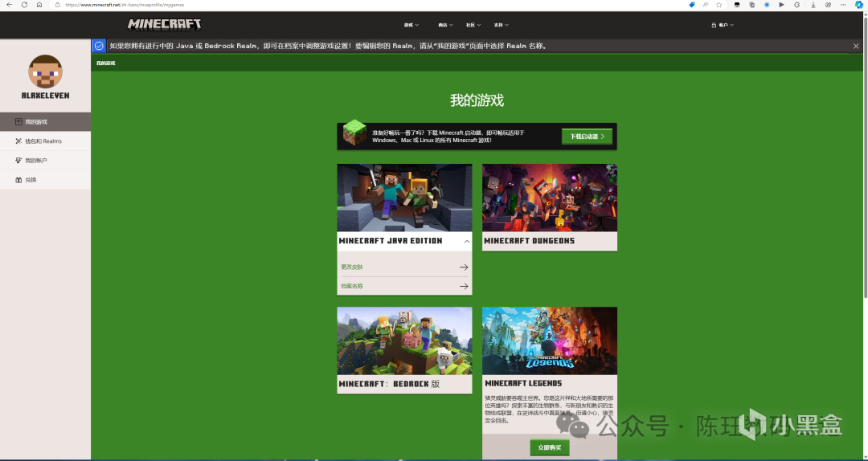The height and width of the screenshot is (461, 868).
Task: Open the browser three-dot settings menu
Action: tap(843, 5)
